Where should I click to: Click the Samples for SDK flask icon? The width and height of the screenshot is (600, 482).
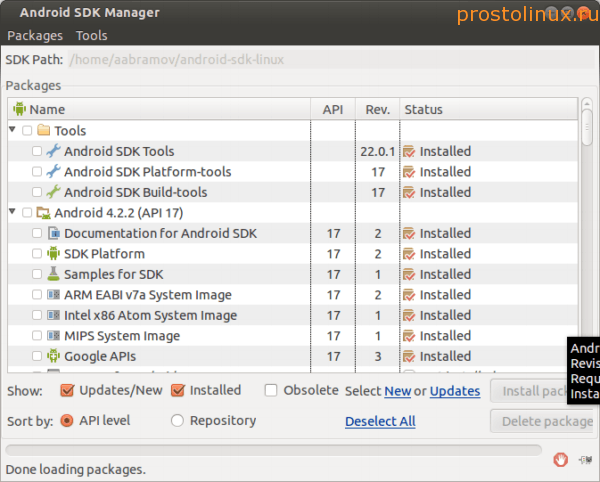point(53,274)
